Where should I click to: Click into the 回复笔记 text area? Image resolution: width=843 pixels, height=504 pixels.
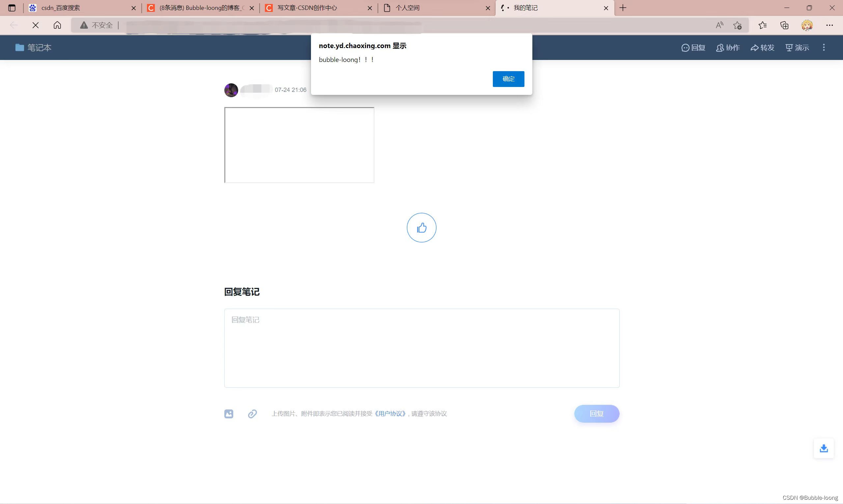click(422, 348)
